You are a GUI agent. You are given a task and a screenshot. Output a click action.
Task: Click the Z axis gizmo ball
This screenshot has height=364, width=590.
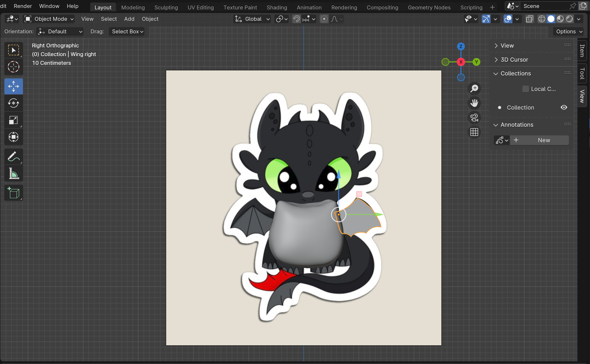pyautogui.click(x=461, y=46)
